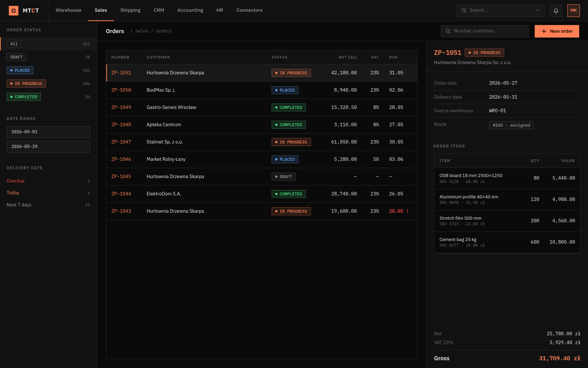Image resolution: width=588 pixels, height=368 pixels.
Task: Click the orders search magnifier icon
Action: click(448, 31)
